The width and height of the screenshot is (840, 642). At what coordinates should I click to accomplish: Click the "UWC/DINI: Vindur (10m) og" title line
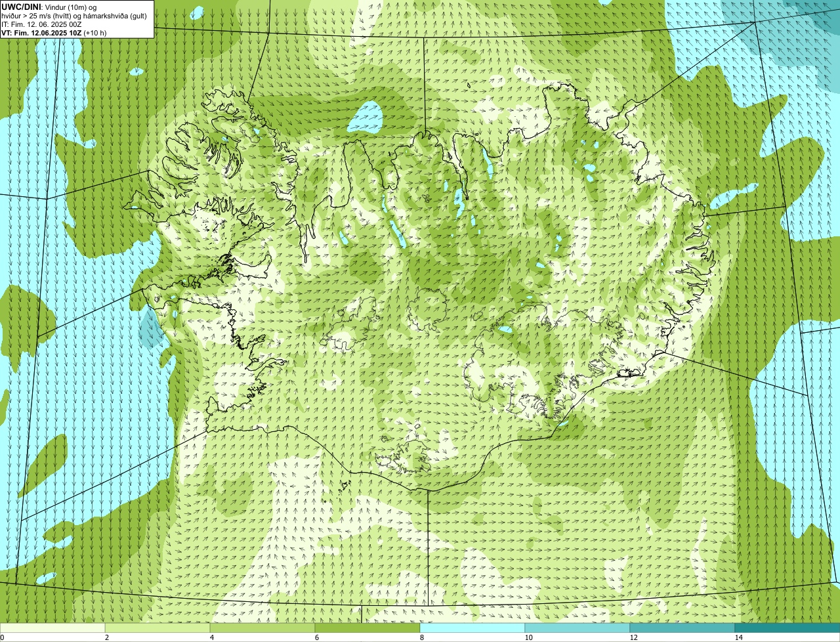tap(49, 7)
